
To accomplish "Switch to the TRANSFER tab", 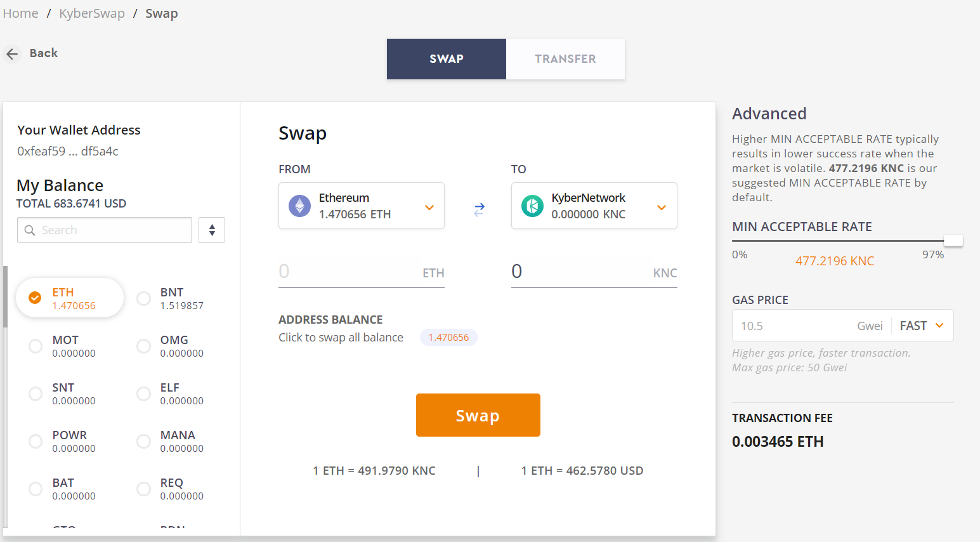I will [x=565, y=59].
